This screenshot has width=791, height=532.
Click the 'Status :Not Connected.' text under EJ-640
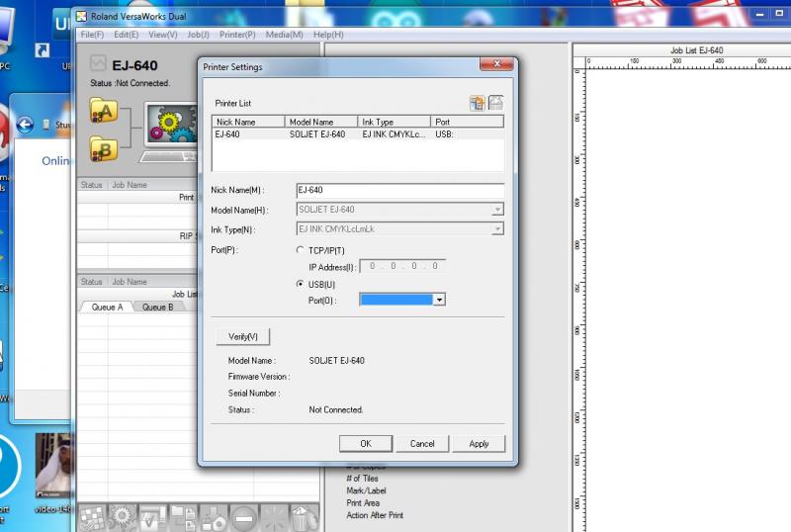[130, 83]
